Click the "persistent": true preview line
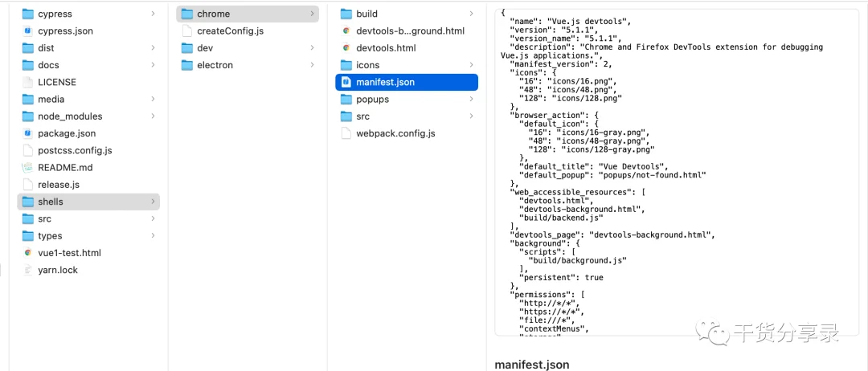868x371 pixels. tap(561, 278)
